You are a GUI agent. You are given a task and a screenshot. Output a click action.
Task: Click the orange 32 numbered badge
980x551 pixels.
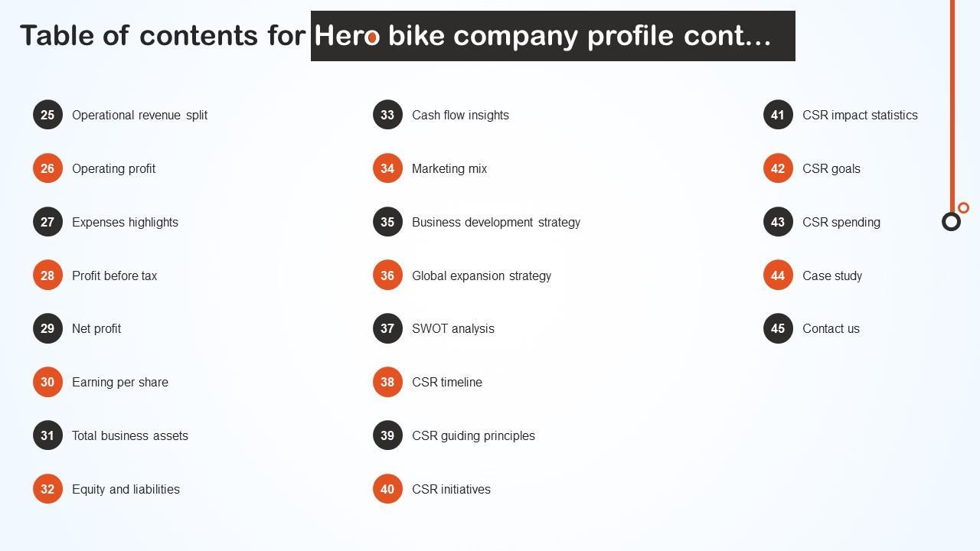point(47,489)
